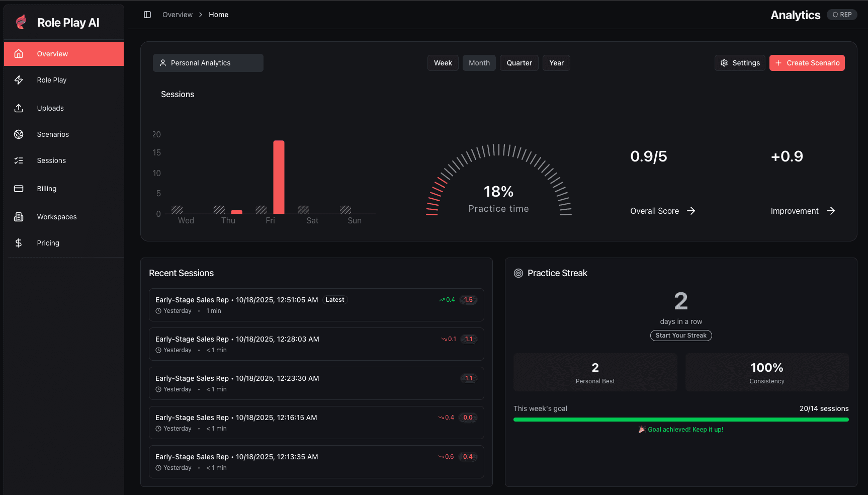This screenshot has height=495, width=868.
Task: Click the Scenarios globe icon
Action: pyautogui.click(x=19, y=134)
